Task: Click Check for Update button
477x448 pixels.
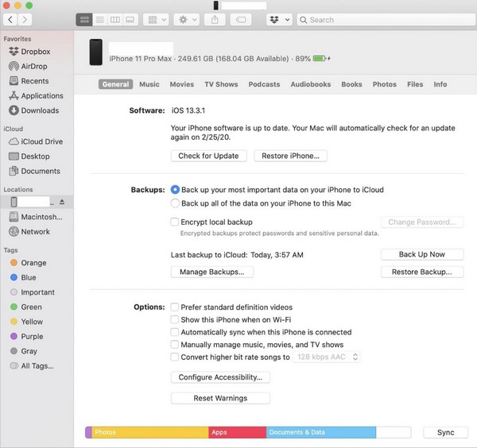Action: point(208,156)
